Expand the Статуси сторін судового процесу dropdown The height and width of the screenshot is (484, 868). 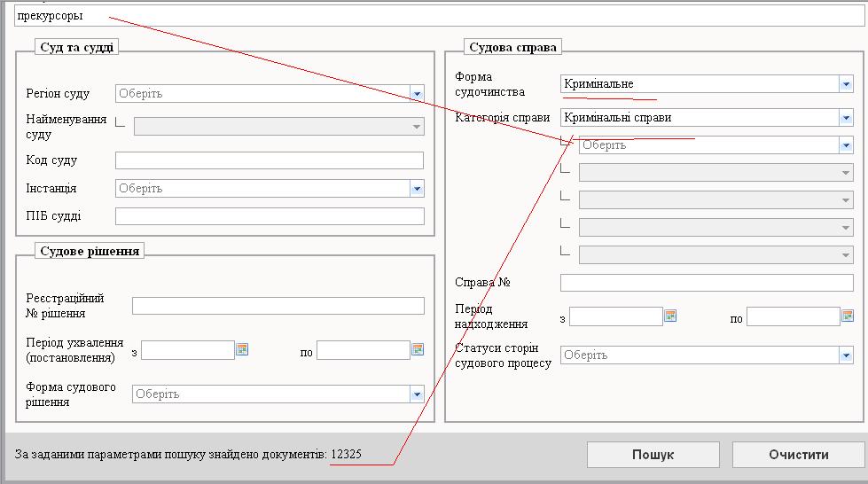(845, 355)
